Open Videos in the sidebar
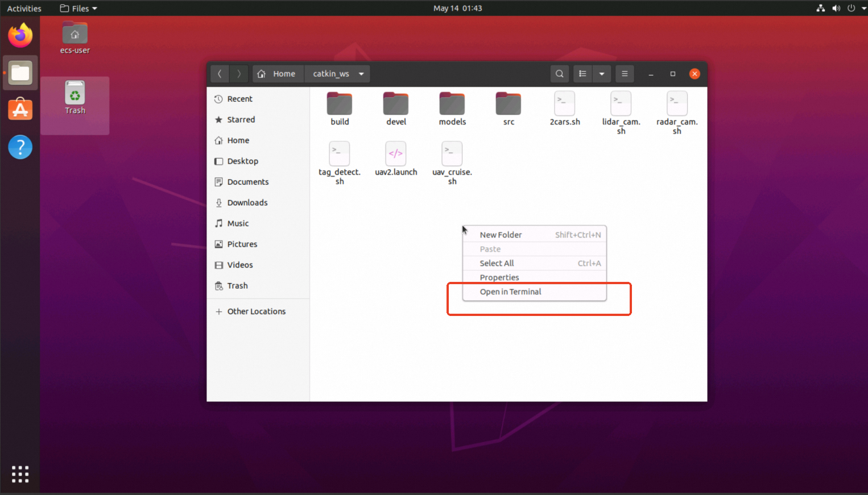Viewport: 868px width, 495px height. [258, 265]
